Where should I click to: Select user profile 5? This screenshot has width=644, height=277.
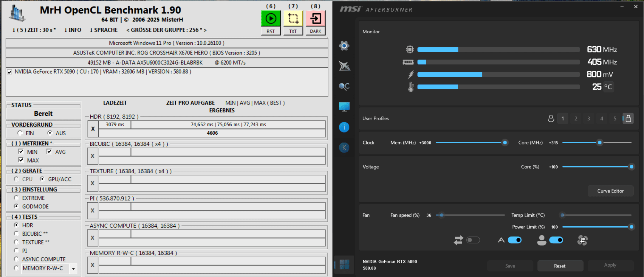(615, 119)
